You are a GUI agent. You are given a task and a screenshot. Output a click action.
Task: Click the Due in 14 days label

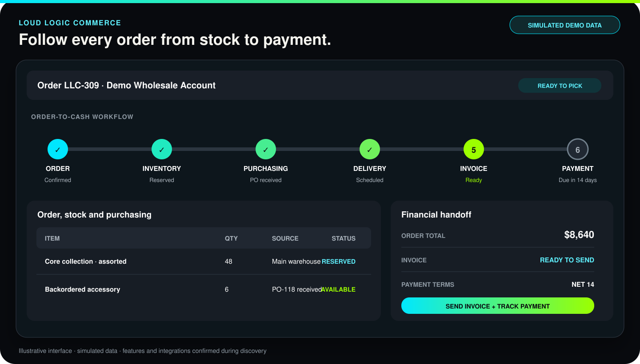[x=578, y=180]
